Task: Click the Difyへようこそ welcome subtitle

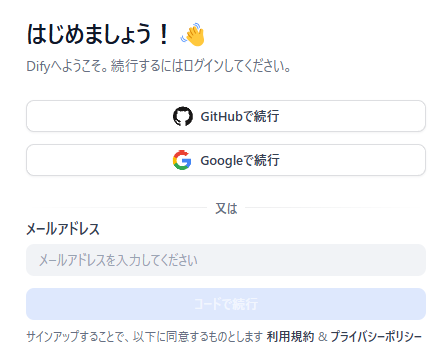Action: tap(159, 66)
